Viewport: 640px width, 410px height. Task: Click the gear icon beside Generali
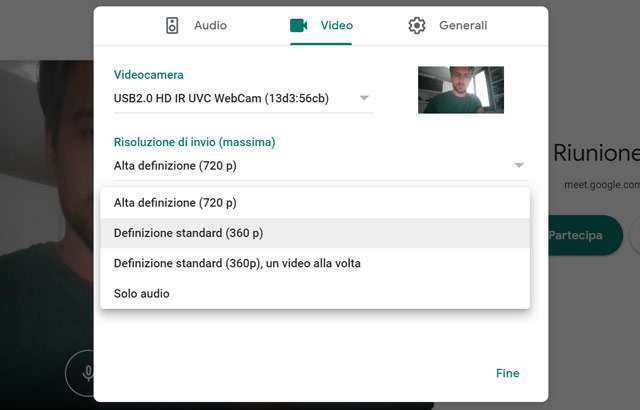click(x=417, y=26)
